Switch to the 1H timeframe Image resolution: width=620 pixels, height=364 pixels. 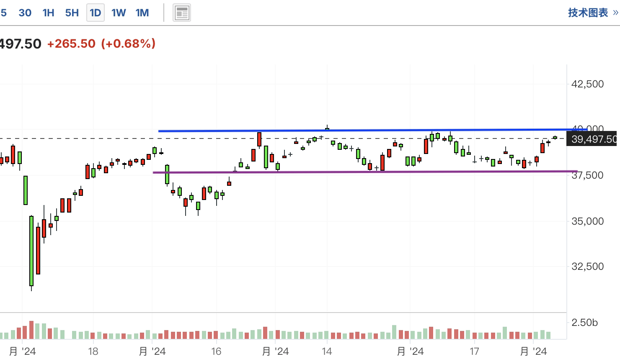tap(49, 13)
